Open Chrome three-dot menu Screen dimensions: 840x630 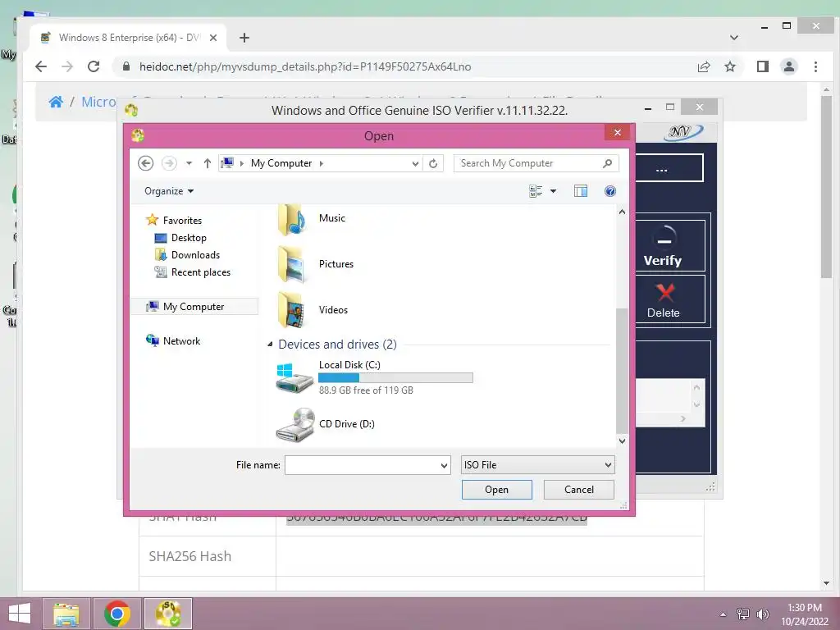click(816, 66)
